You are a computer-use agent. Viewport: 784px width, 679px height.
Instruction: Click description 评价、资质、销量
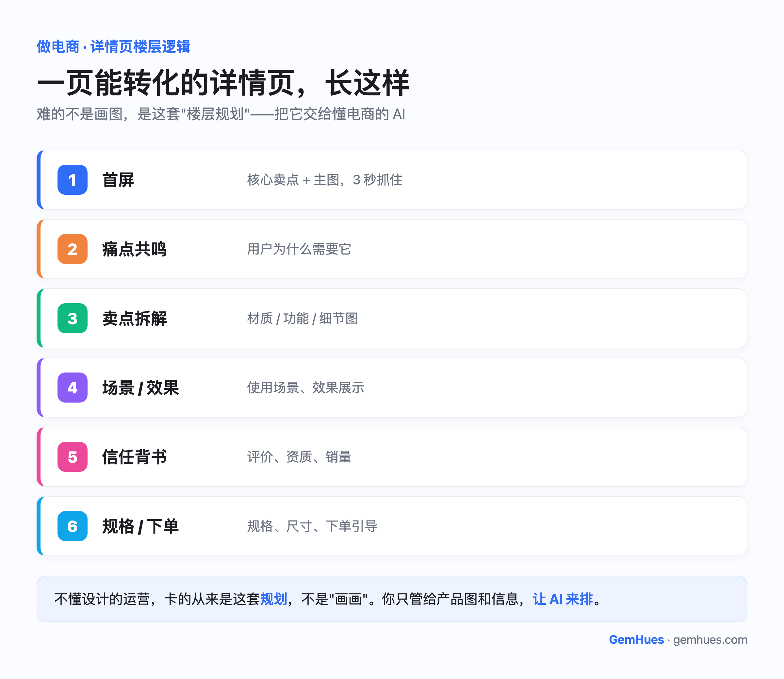[299, 457]
